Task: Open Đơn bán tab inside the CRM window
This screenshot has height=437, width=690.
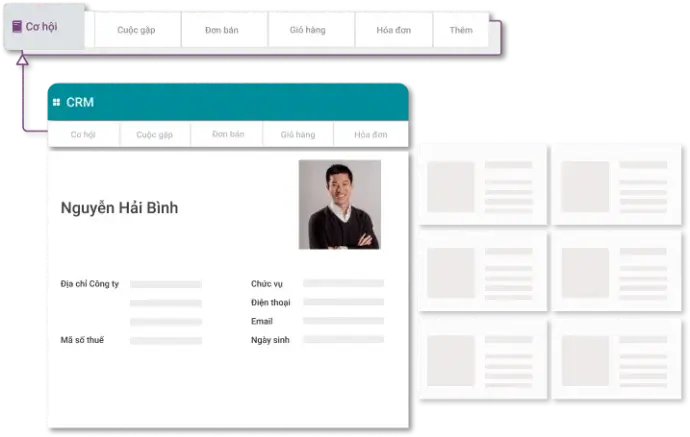Action: pyautogui.click(x=228, y=135)
